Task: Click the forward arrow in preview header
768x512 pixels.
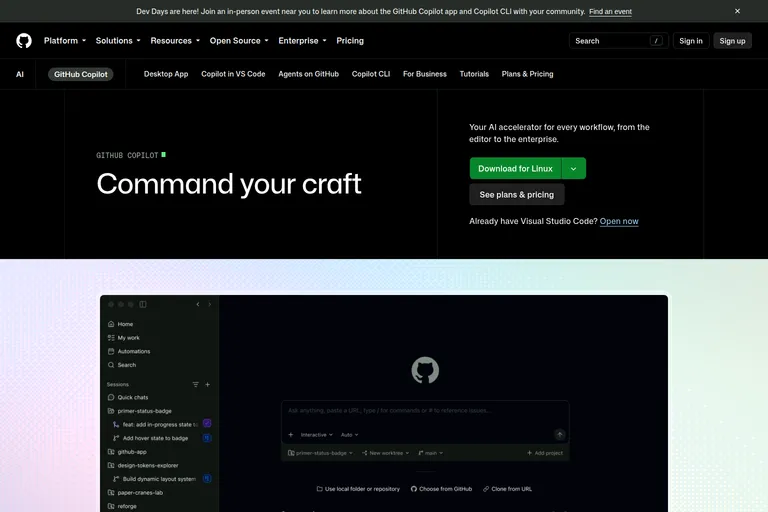Action: click(210, 304)
